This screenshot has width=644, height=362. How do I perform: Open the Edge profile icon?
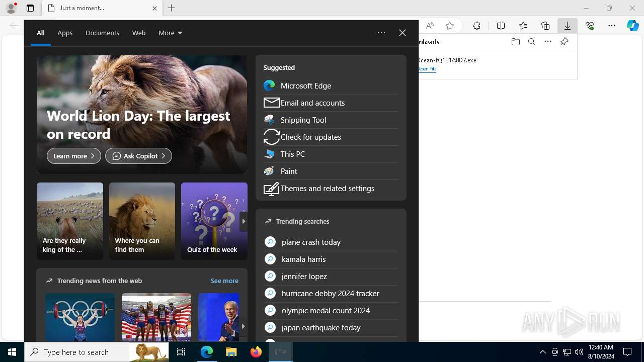tap(11, 8)
